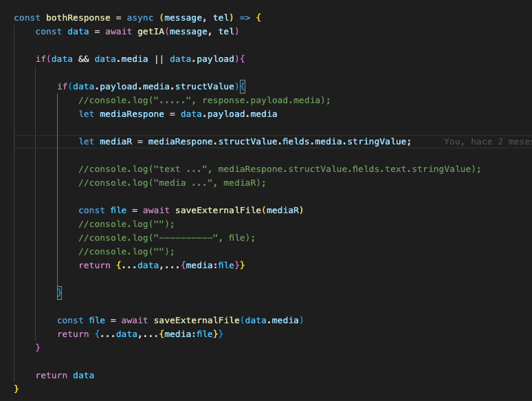Click saveExternalFile(data.media) call
Image resolution: width=532 pixels, height=401 pixels.
(x=228, y=321)
